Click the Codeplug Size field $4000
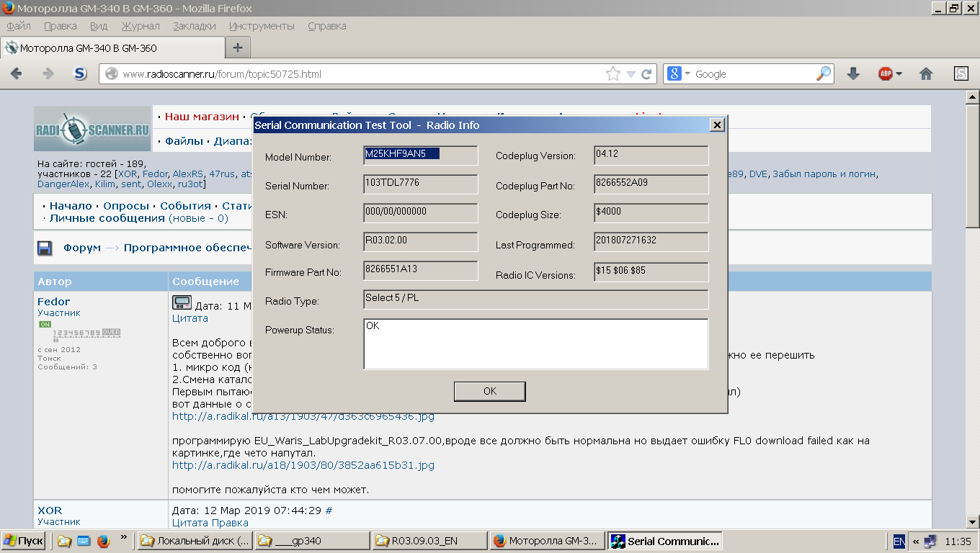 pyautogui.click(x=651, y=213)
